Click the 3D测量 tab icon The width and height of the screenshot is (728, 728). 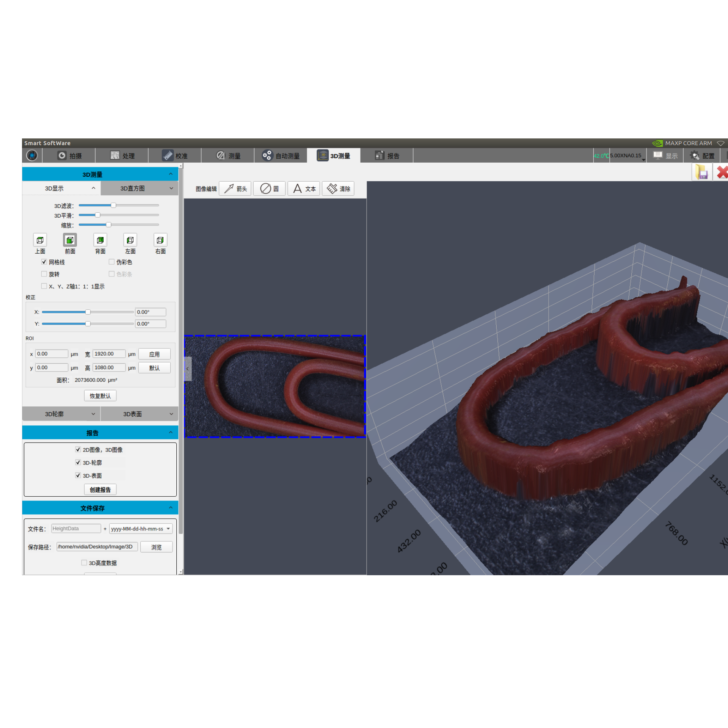(323, 155)
